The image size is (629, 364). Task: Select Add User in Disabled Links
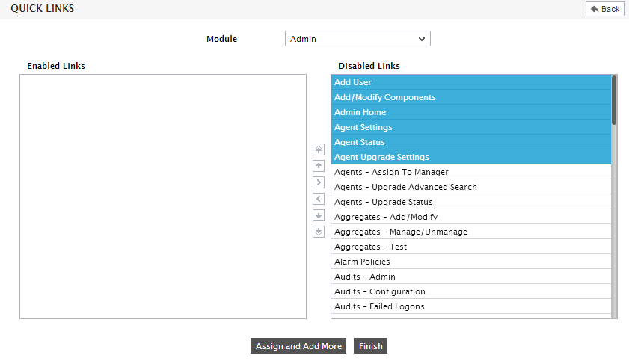point(471,82)
